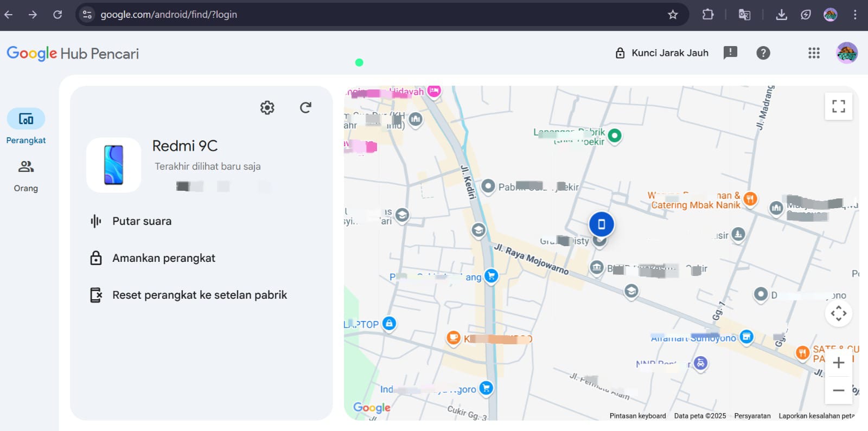Viewport: 868px width, 431px height.
Task: Click the send feedback icon
Action: point(730,53)
